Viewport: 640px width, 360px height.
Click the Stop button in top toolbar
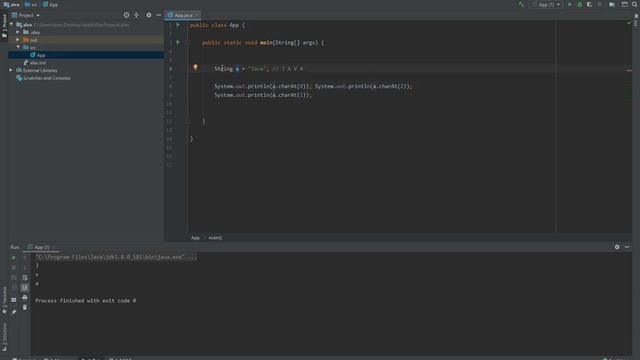point(600,4)
